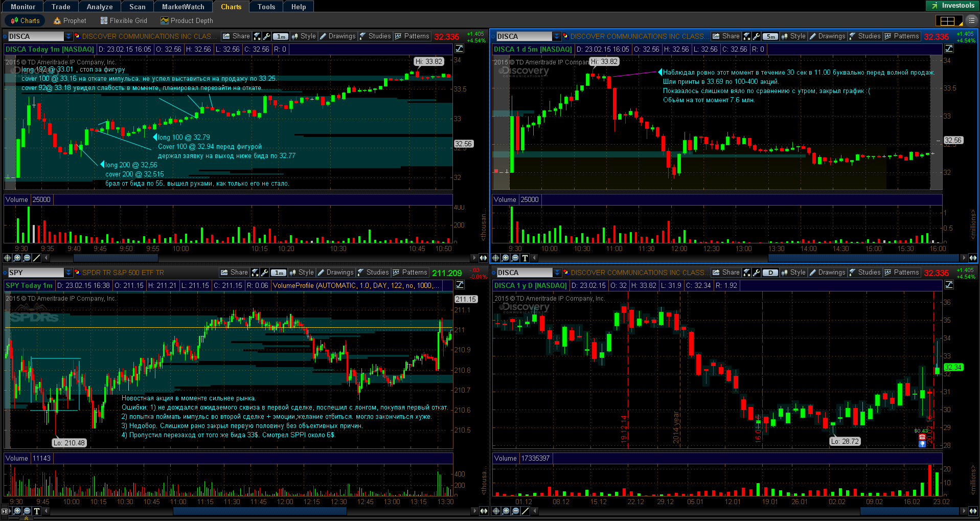The image size is (980, 521).
Task: Click the zoom-in magnifier below DISCA 5m chart
Action: [506, 258]
